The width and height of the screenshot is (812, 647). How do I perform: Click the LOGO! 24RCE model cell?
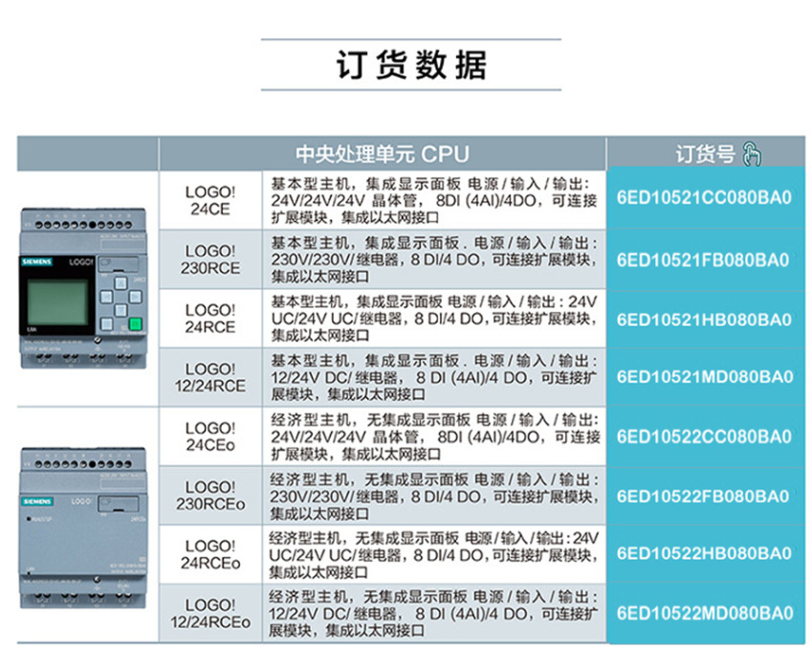click(210, 319)
